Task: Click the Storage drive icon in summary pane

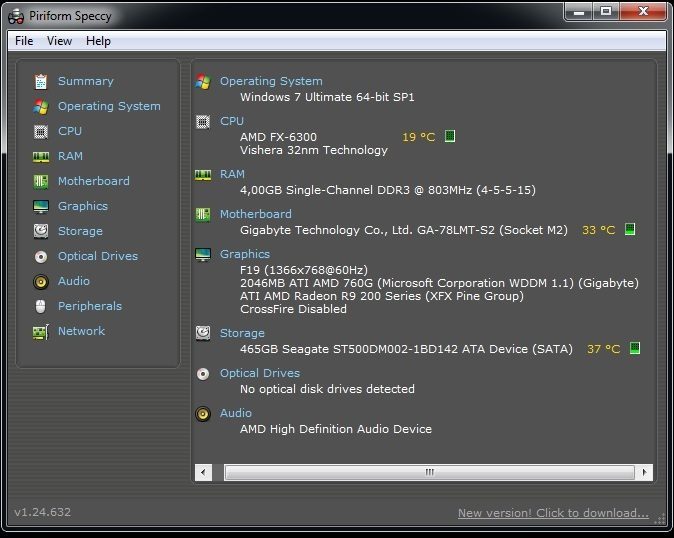Action: click(x=203, y=333)
